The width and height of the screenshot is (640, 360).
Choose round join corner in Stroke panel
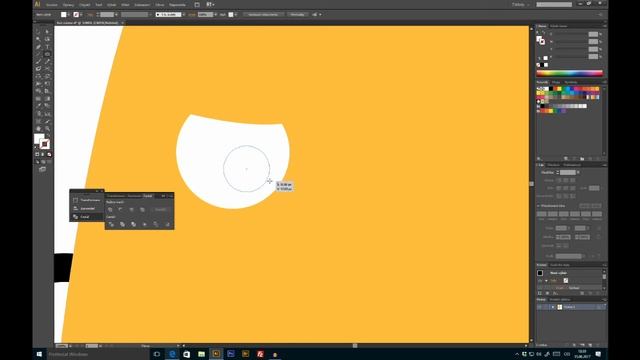pos(566,188)
